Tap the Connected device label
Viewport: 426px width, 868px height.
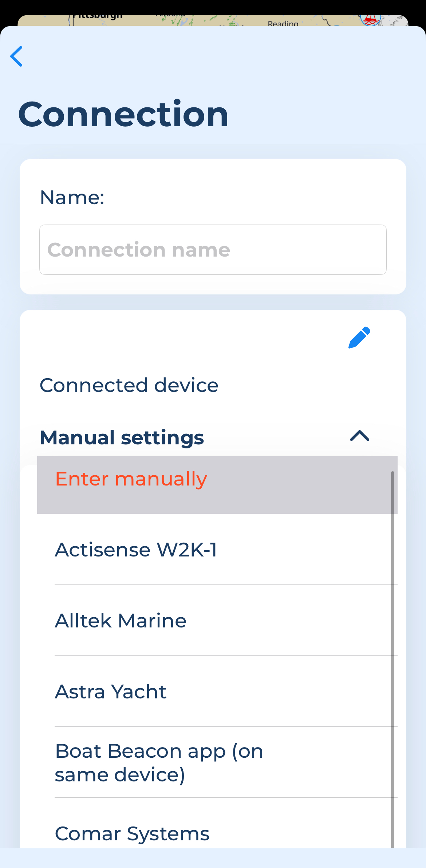[x=129, y=385]
